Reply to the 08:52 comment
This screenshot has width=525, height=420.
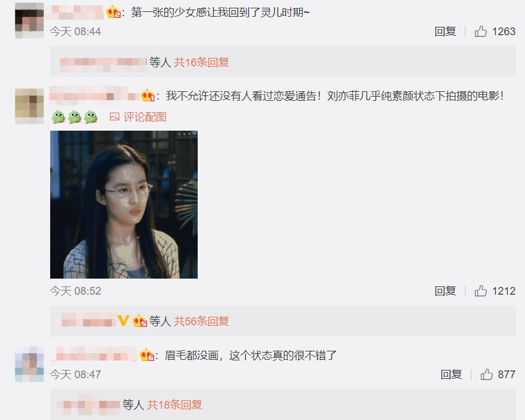click(x=446, y=291)
